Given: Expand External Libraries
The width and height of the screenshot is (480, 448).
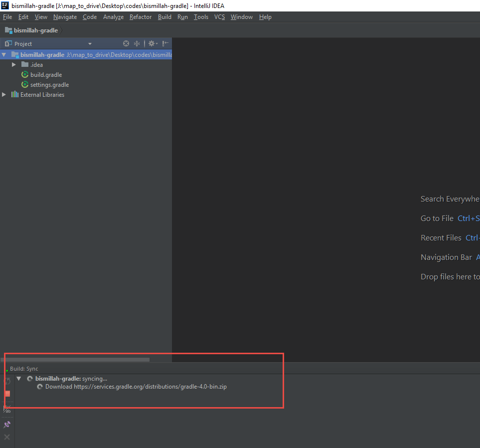Looking at the screenshot, I should click(x=3, y=94).
